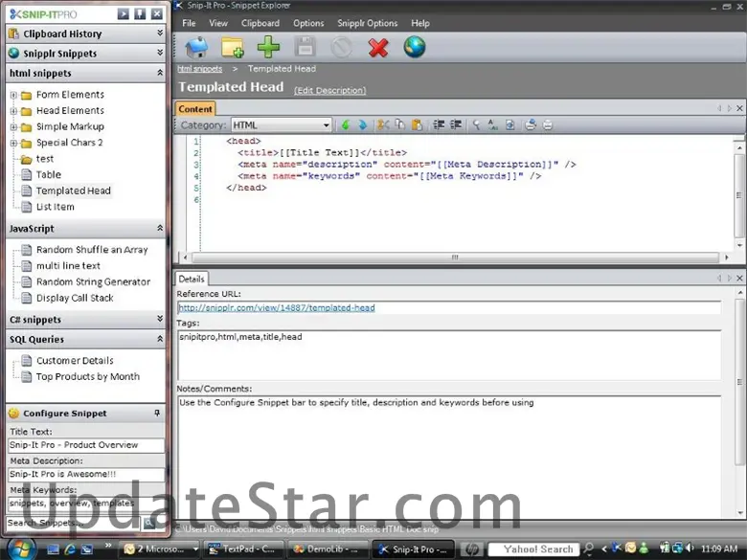This screenshot has height=560, width=747.
Task: Select the Random String Generator snippet
Action: click(x=93, y=282)
